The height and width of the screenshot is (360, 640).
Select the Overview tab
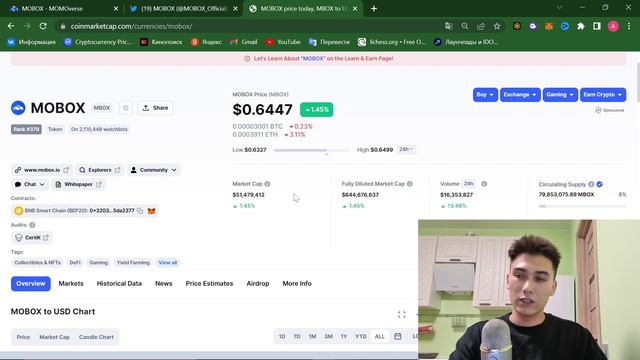point(31,284)
